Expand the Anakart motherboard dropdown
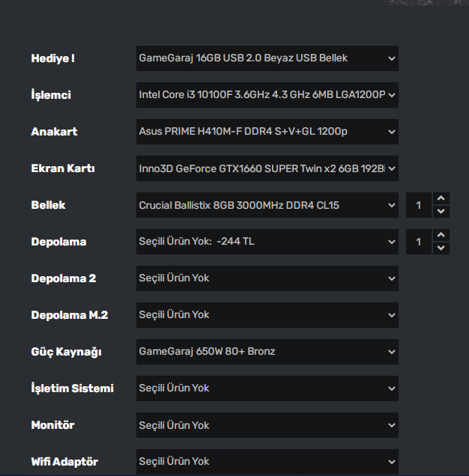 point(267,132)
